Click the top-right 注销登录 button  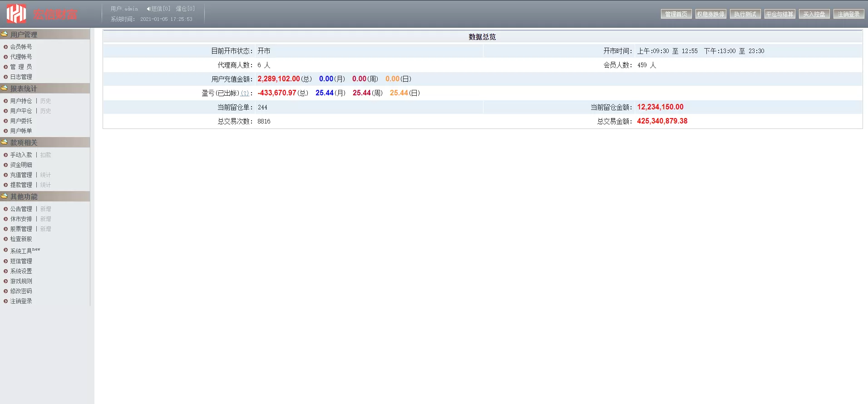click(849, 14)
